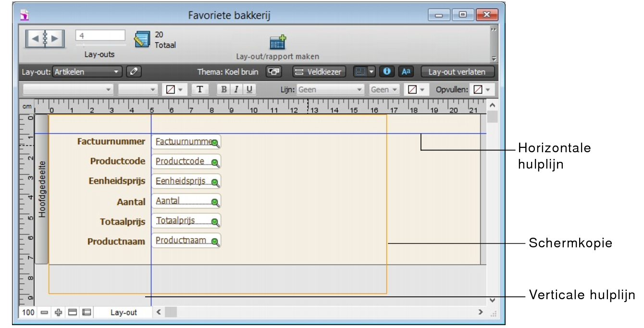Click the quick-find badge on the Productcode field
Screen dimensions: 644x328
point(215,163)
